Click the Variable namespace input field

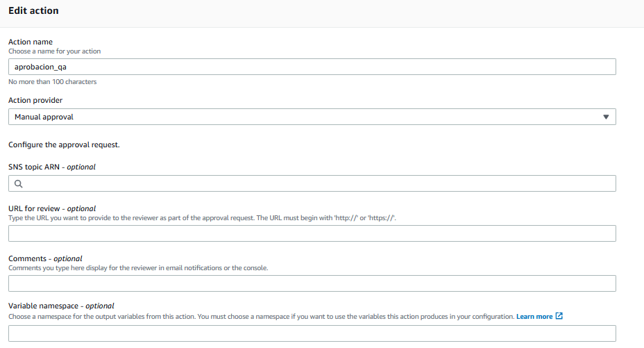pos(312,333)
